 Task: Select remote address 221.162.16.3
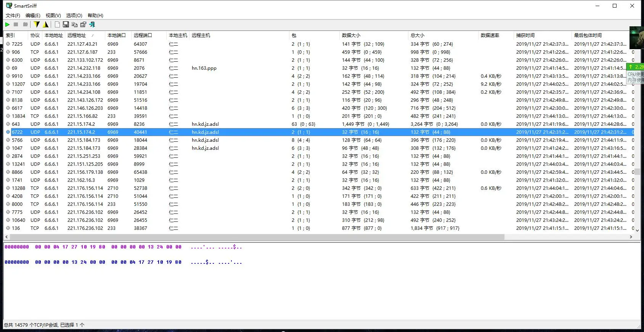click(x=81, y=180)
